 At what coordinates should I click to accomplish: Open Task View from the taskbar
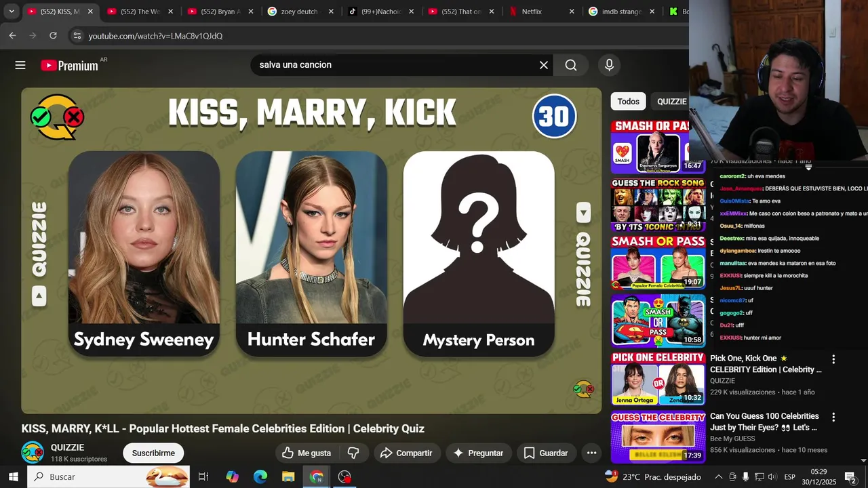(203, 476)
